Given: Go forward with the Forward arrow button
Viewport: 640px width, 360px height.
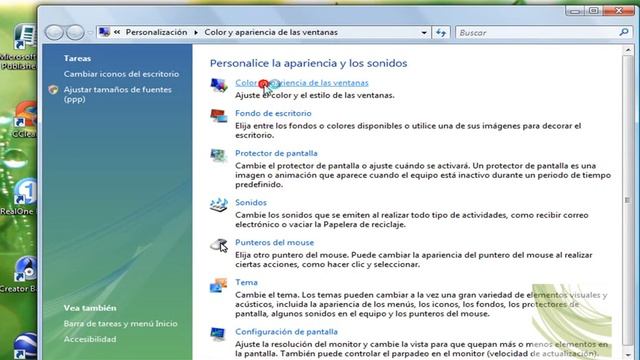Looking at the screenshot, I should (x=75, y=32).
